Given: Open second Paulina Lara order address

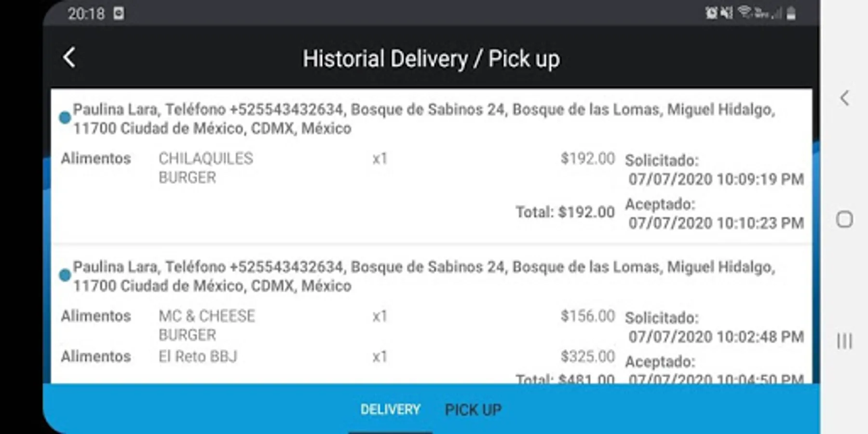Looking at the screenshot, I should pos(424,276).
